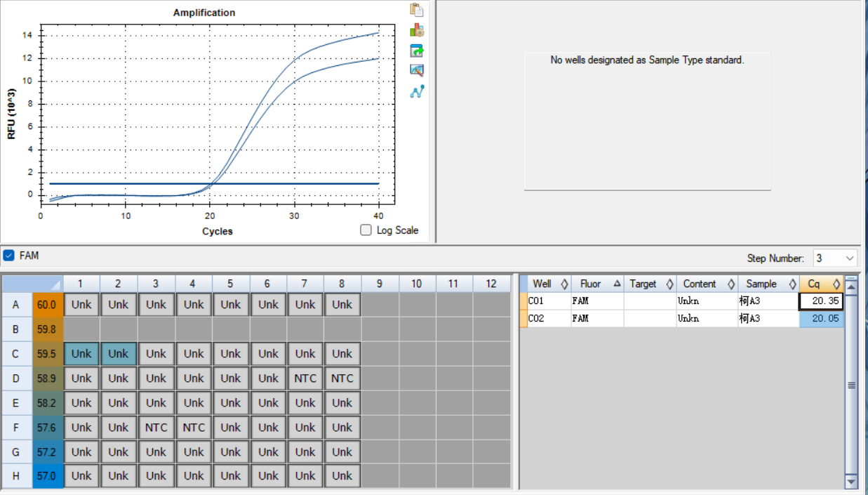868x495 pixels.
Task: Sort table by the Cq column header
Action: [822, 284]
